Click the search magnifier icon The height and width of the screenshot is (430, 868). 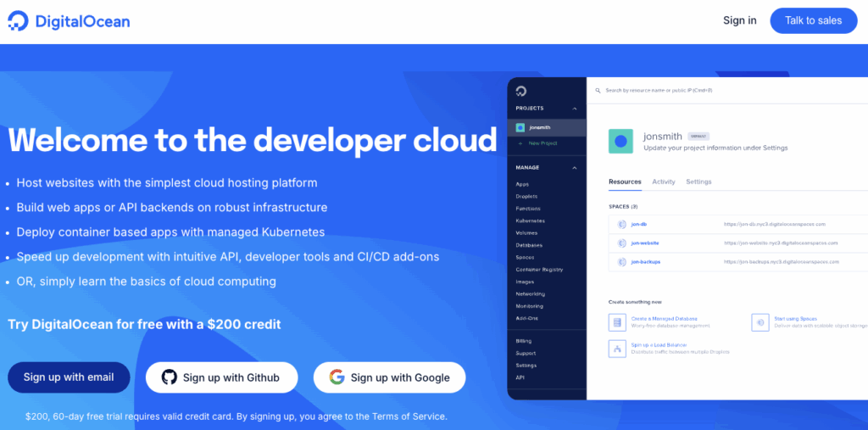click(598, 90)
